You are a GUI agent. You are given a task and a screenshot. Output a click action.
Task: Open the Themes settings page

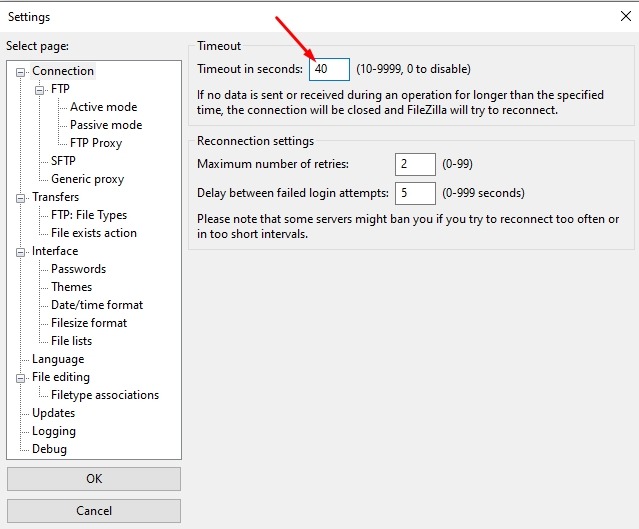[71, 287]
